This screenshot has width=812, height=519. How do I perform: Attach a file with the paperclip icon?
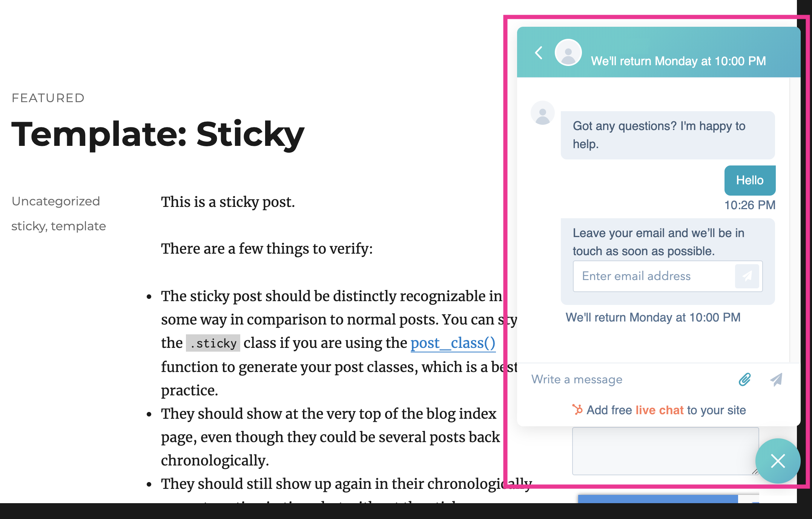tap(744, 379)
